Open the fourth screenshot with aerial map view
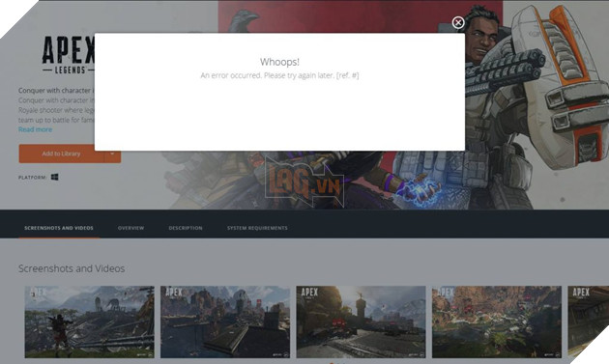 (496, 322)
